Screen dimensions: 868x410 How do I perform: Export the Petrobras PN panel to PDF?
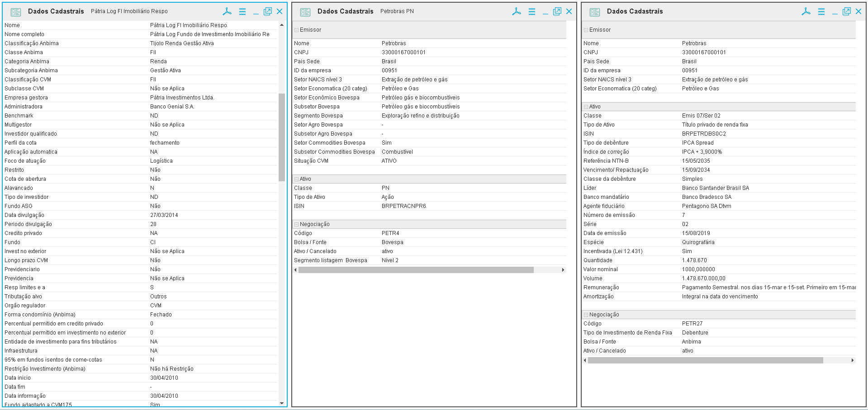(517, 11)
